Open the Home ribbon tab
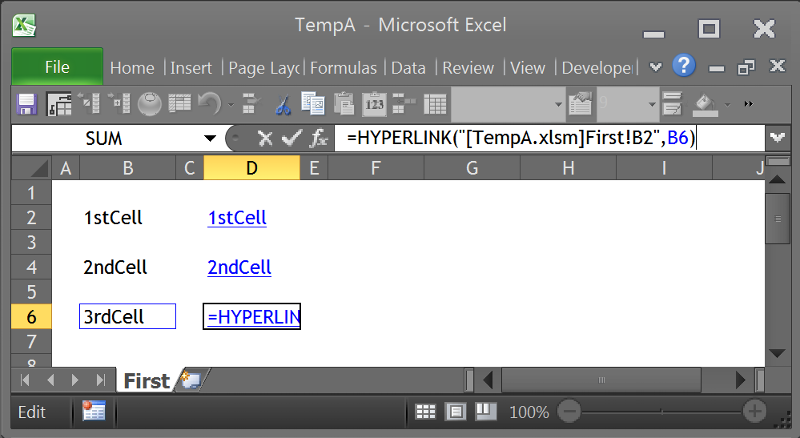 (132, 68)
